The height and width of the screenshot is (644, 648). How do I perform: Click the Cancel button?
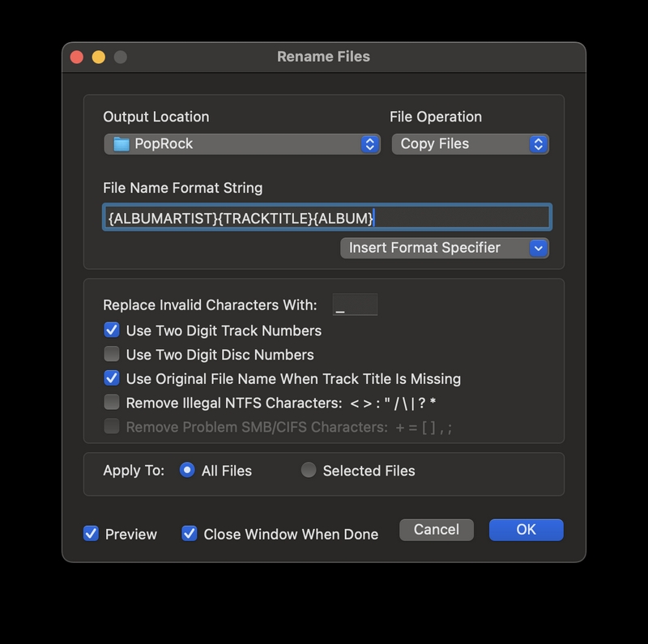pyautogui.click(x=437, y=530)
